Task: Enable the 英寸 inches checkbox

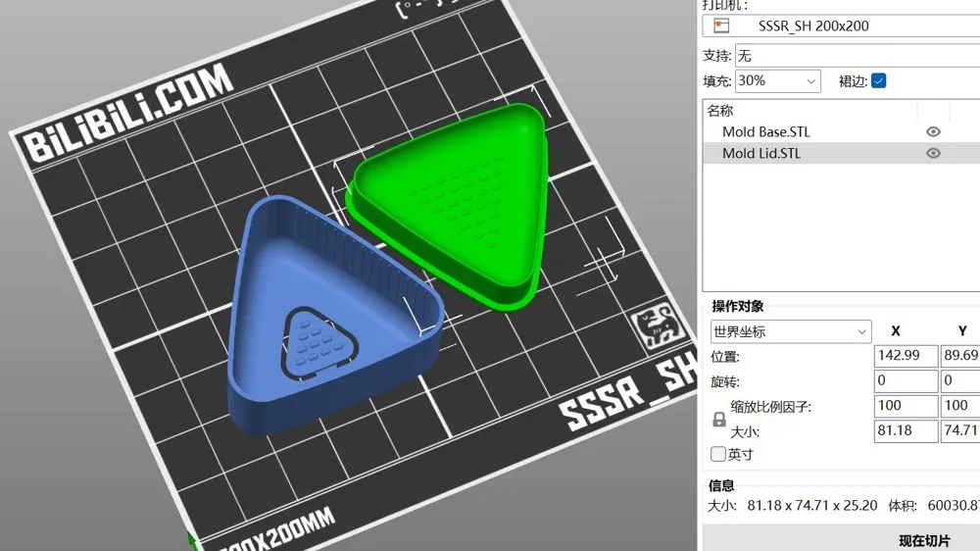Action: (718, 454)
